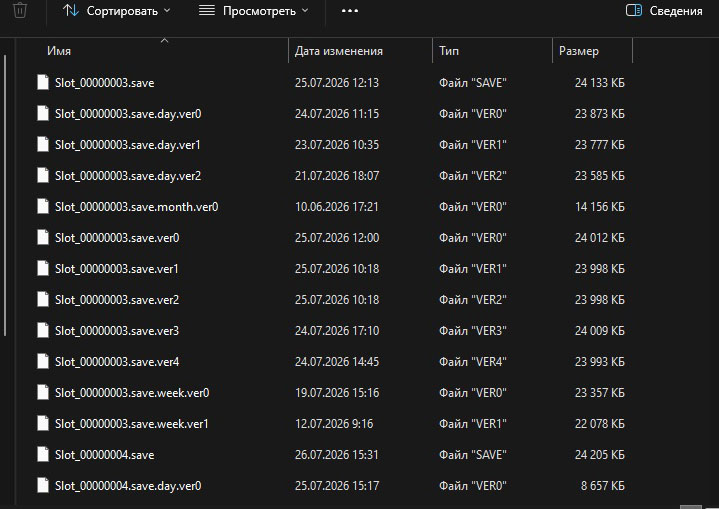Image resolution: width=719 pixels, height=509 pixels.
Task: Click the sort direction chevron above Имя
Action: (165, 41)
